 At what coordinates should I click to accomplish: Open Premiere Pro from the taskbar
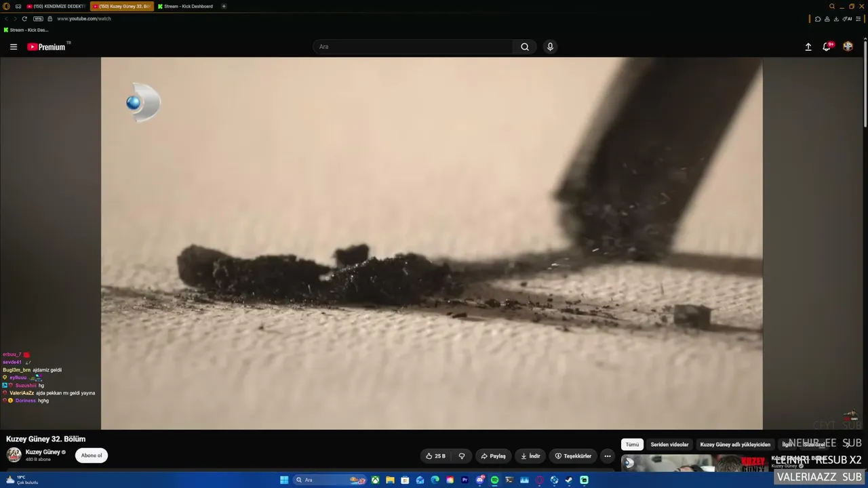click(465, 480)
